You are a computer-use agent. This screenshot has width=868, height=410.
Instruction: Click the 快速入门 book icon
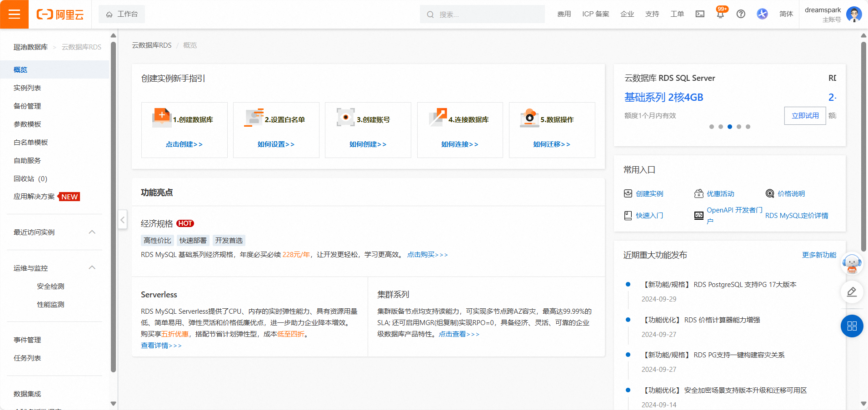coord(628,216)
